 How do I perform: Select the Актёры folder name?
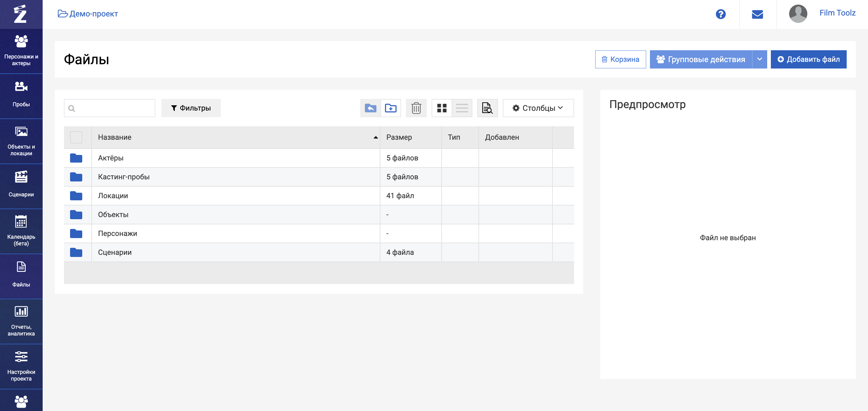111,158
